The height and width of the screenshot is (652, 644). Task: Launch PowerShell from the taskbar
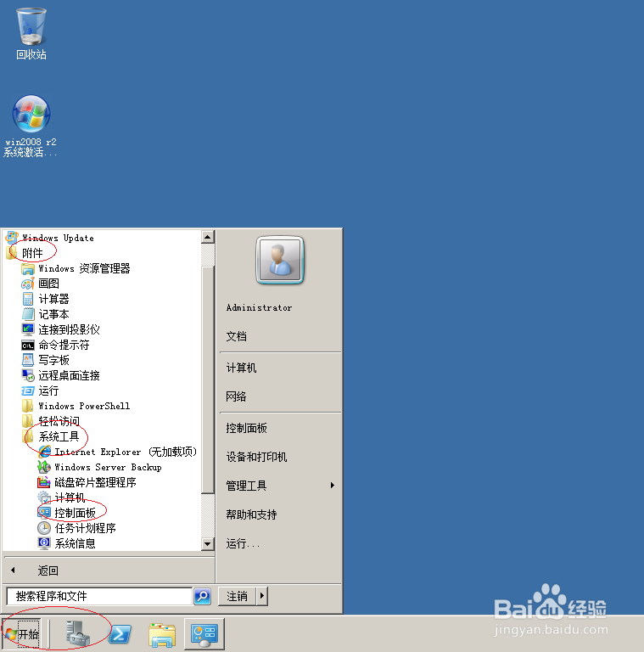120,634
